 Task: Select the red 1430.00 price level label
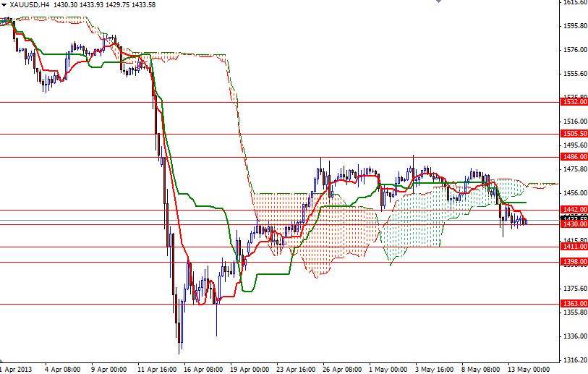coord(574,224)
